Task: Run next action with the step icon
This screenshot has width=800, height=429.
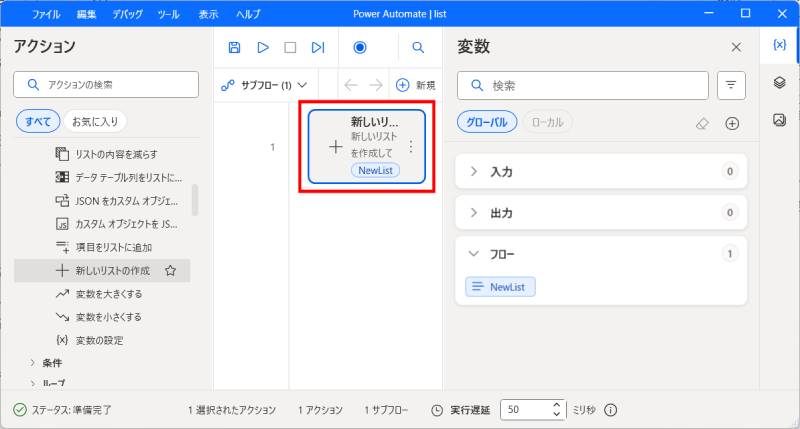Action: 318,47
